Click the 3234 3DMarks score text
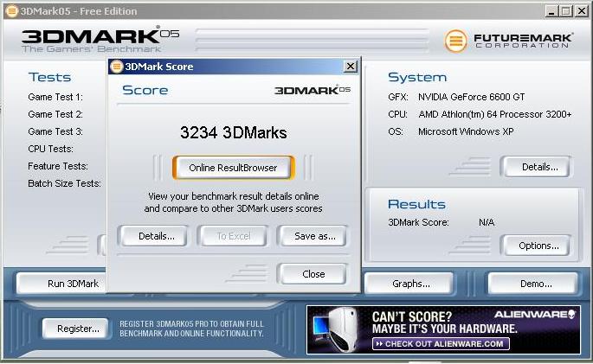The image size is (593, 364). 234,132
